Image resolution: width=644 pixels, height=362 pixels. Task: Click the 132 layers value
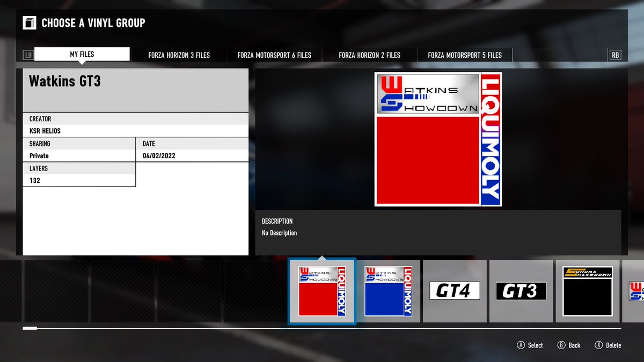pos(35,181)
